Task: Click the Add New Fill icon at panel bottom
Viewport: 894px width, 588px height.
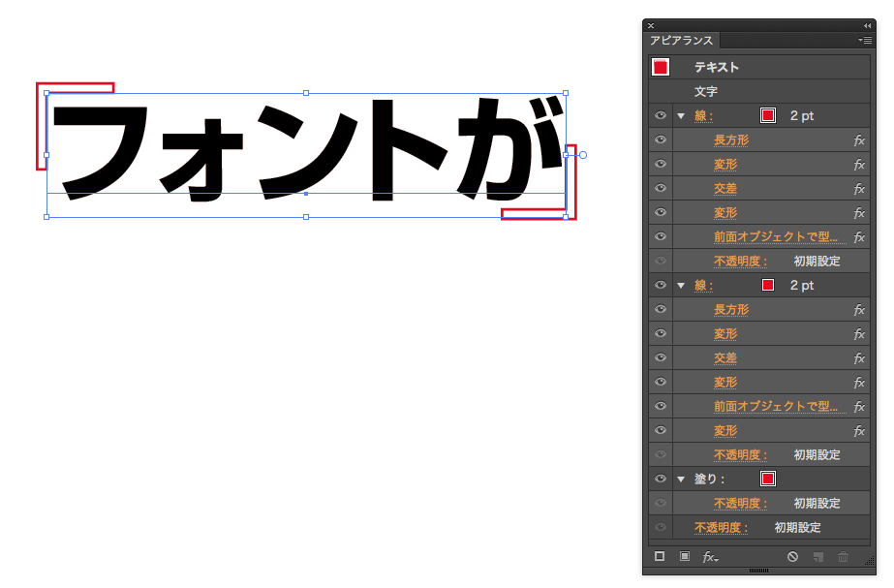Action: [685, 556]
